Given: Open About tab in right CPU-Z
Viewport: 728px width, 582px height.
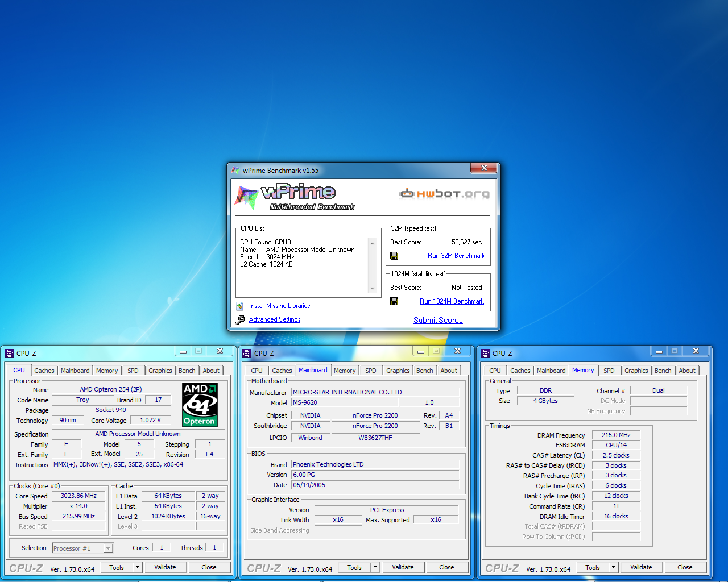Looking at the screenshot, I should click(x=687, y=371).
